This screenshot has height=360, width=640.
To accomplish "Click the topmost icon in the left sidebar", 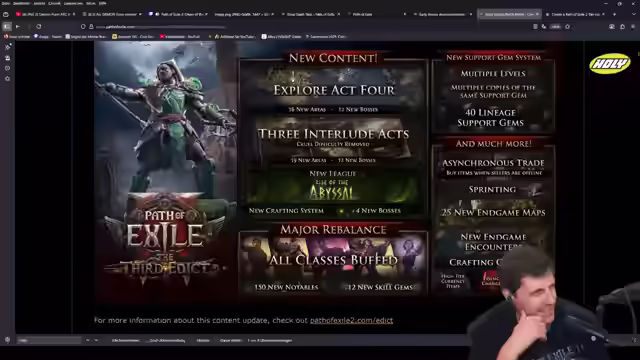I will (x=7, y=47).
